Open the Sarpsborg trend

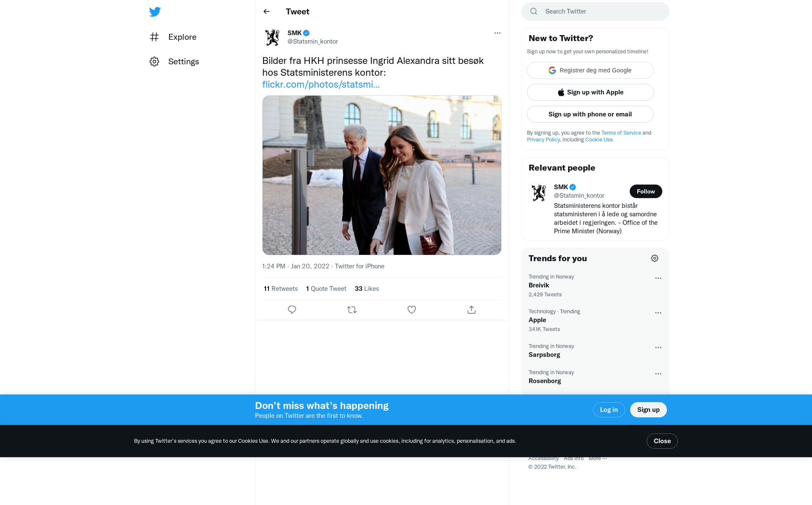pos(595,351)
